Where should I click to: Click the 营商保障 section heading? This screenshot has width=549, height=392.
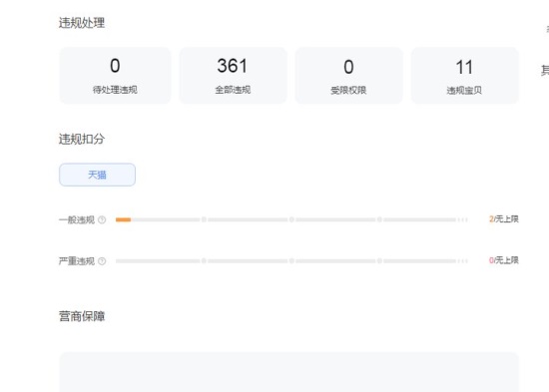tap(82, 316)
